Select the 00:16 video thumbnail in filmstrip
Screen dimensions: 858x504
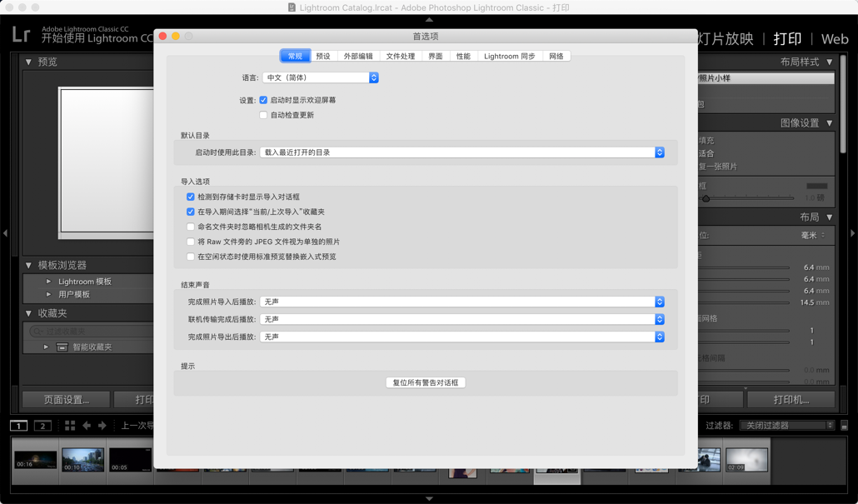(x=34, y=460)
